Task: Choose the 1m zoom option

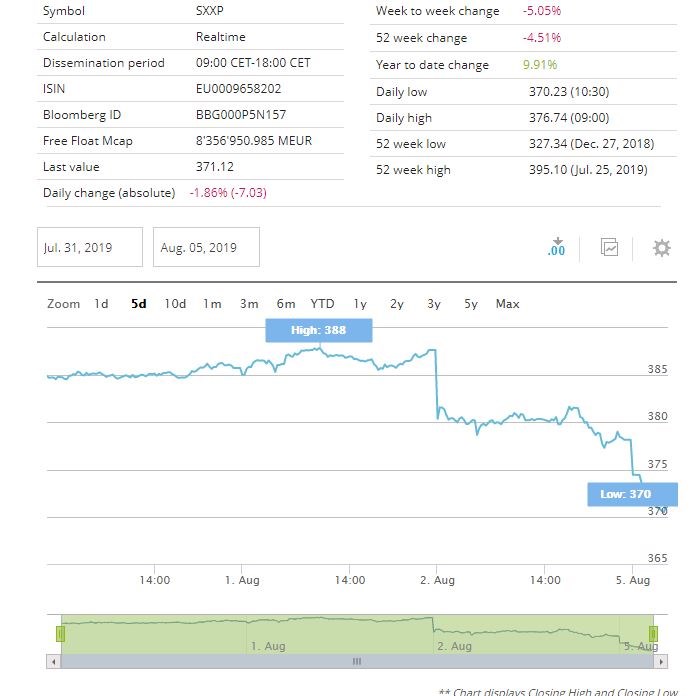Action: coord(212,304)
